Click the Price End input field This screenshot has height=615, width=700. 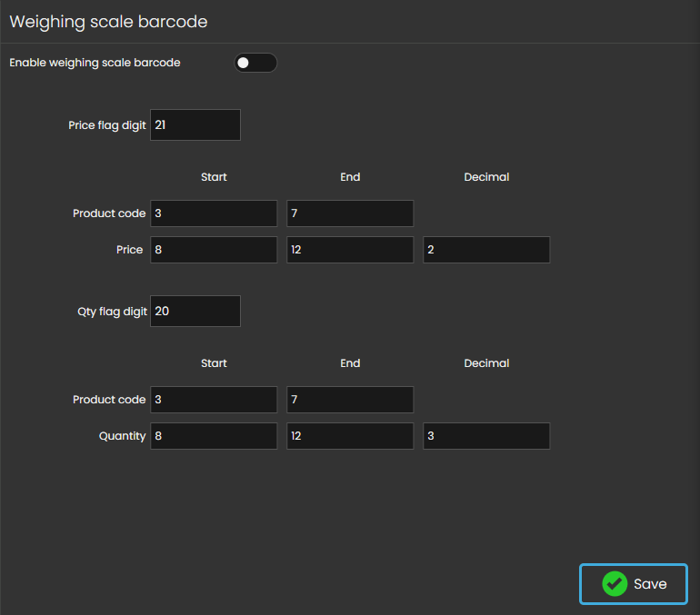(x=350, y=250)
